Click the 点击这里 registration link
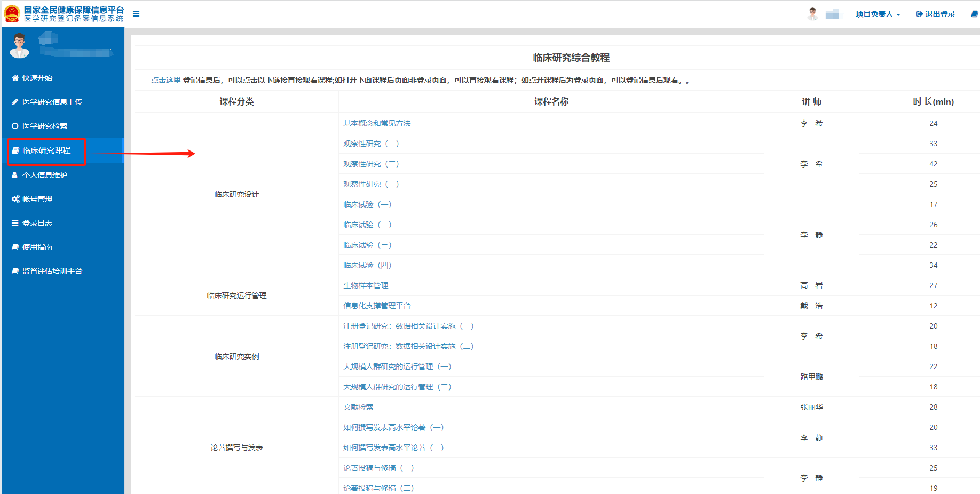Screen dimensions: 980x494 click(x=166, y=80)
